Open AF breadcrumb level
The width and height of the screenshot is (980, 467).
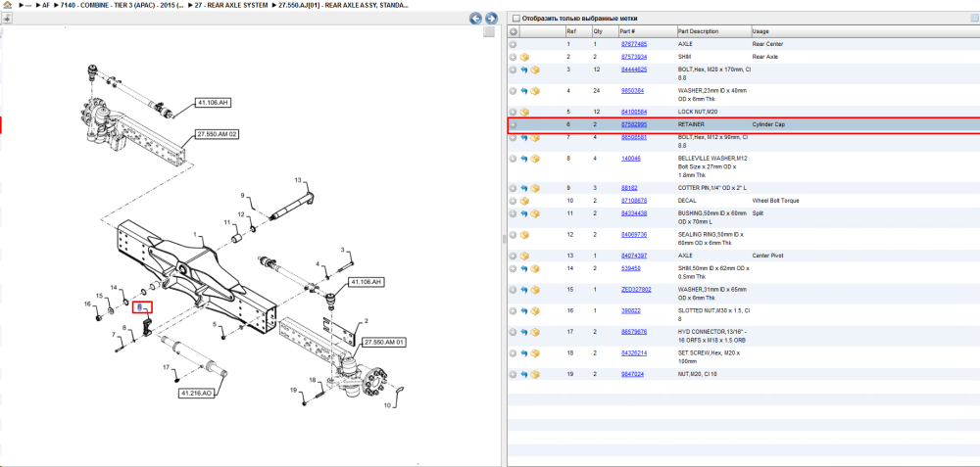(x=46, y=4)
